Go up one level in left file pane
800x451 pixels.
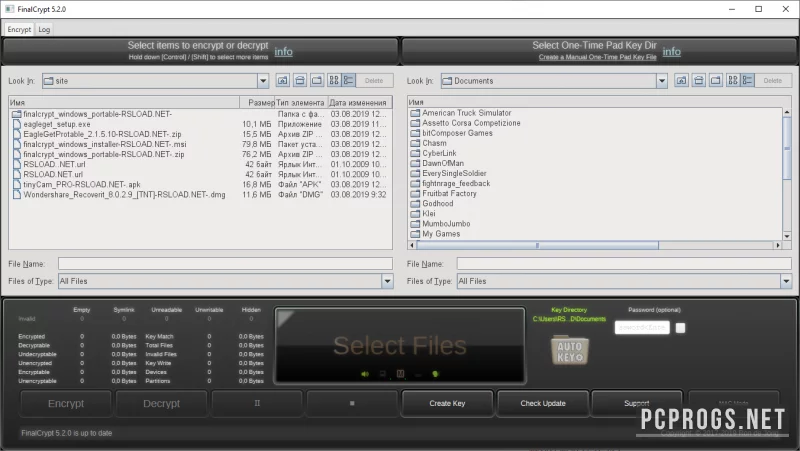coord(283,81)
